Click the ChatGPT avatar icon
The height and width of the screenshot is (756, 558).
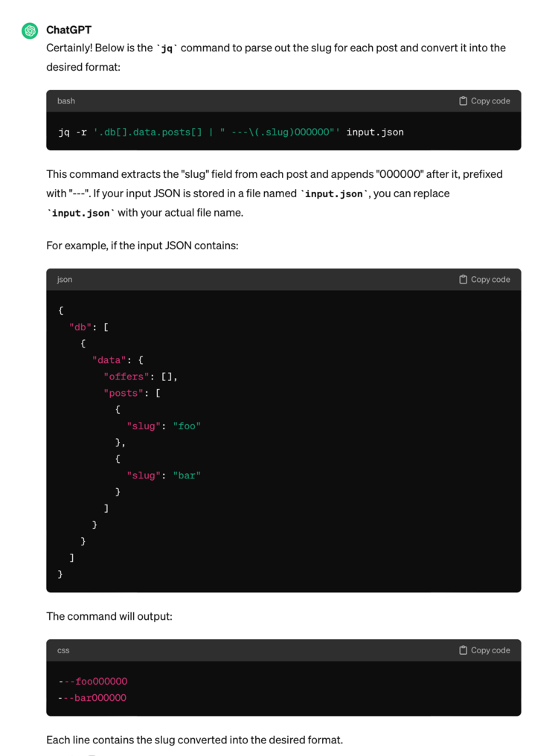point(30,31)
